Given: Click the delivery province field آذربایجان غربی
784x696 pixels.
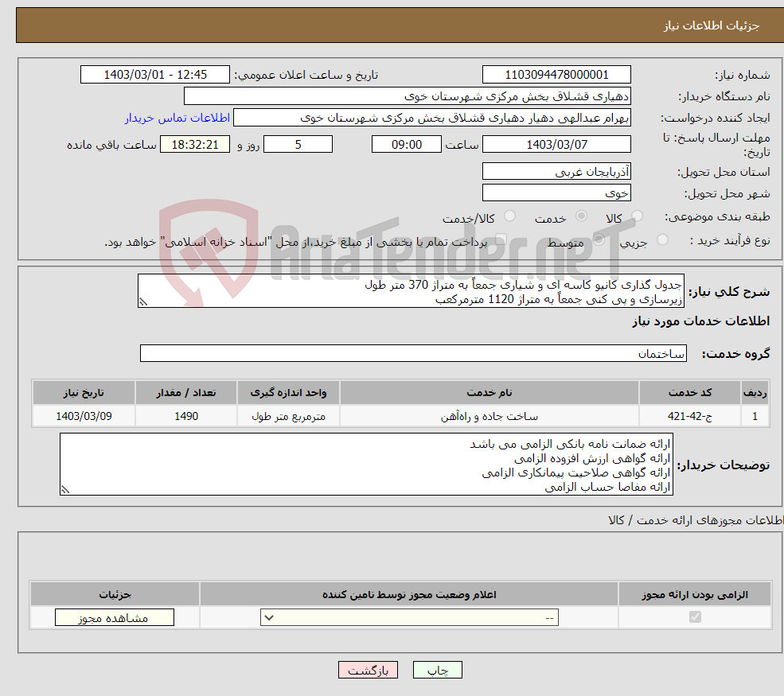Looking at the screenshot, I should pos(556,171).
